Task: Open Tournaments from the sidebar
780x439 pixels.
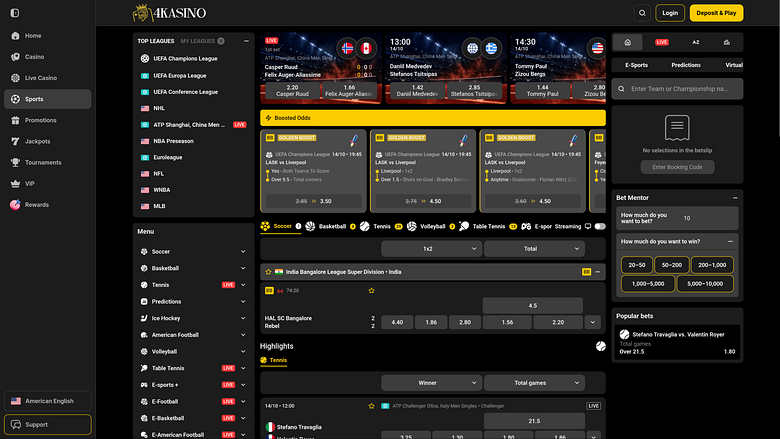Action: click(48, 163)
